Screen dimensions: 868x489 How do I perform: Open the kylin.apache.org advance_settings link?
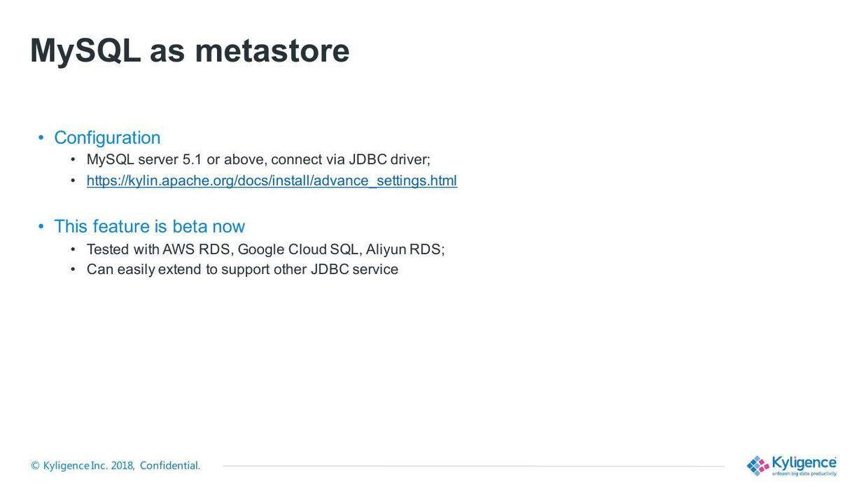click(272, 181)
